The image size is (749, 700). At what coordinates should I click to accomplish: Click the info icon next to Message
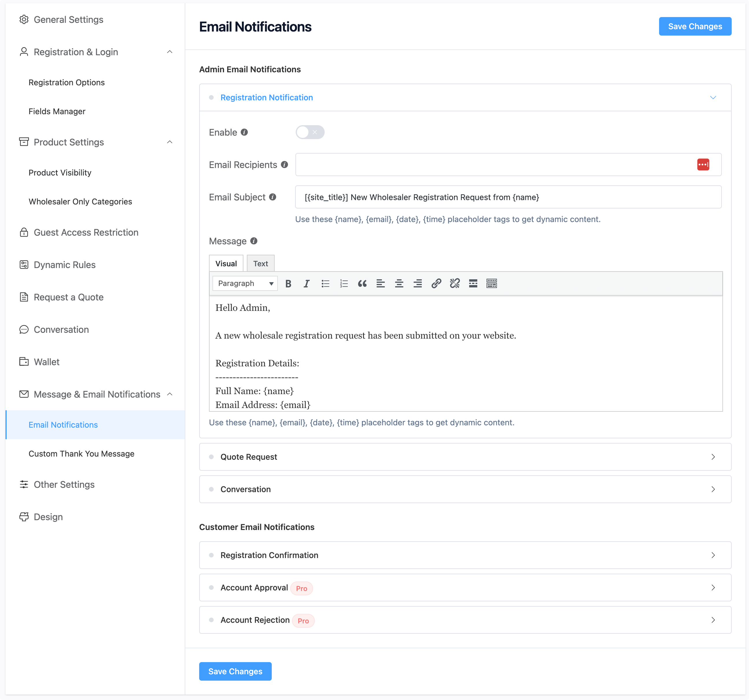coord(254,241)
